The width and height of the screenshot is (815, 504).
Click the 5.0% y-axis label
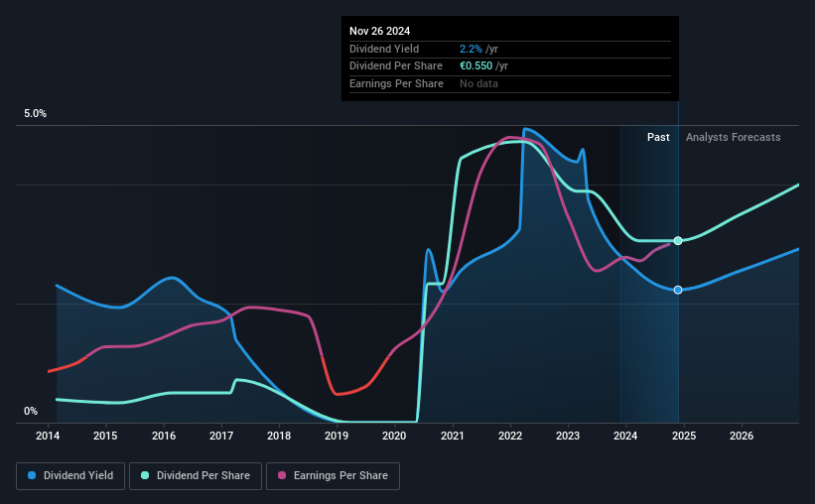(x=36, y=114)
